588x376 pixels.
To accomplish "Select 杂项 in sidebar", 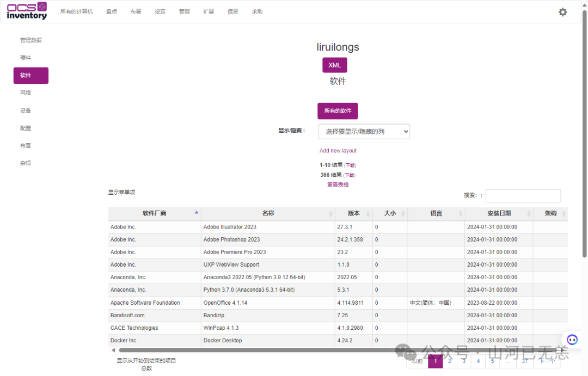I will click(x=26, y=163).
